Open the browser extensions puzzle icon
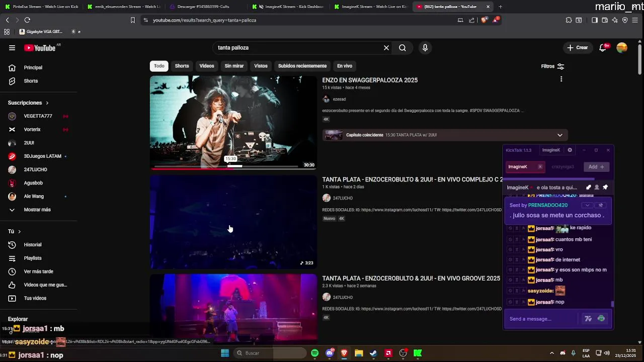Image resolution: width=644 pixels, height=362 pixels. click(x=569, y=20)
